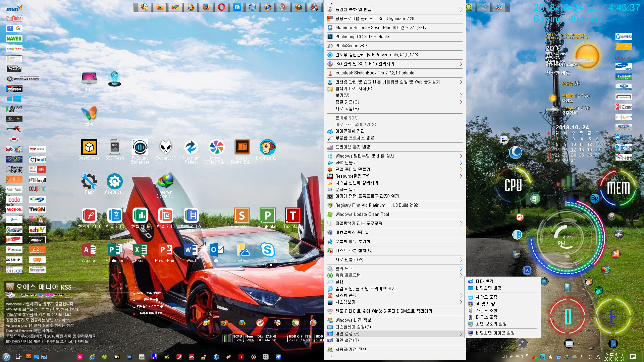Select Photoshop CC 2018 Portable menu entry
The image size is (644, 362).
coord(395,37)
